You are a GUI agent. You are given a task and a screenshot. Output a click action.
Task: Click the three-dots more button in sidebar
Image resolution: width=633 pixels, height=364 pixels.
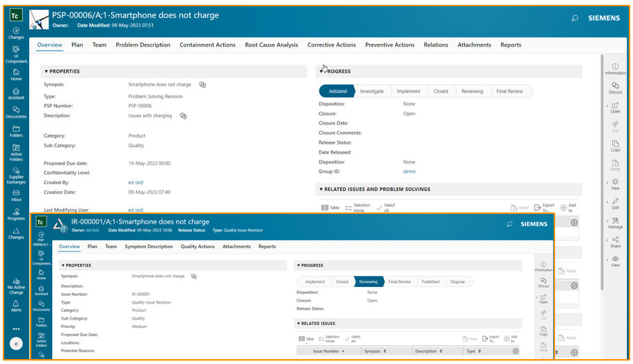pyautogui.click(x=16, y=329)
